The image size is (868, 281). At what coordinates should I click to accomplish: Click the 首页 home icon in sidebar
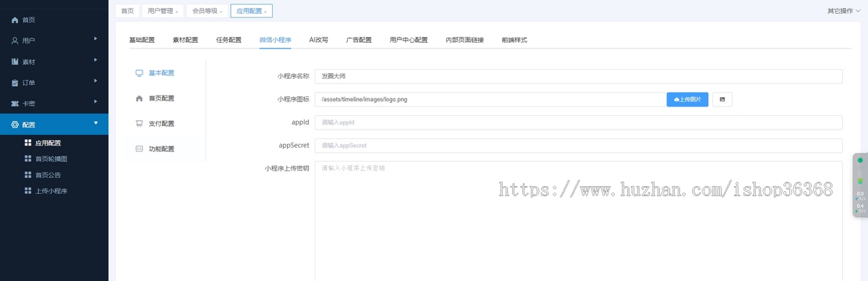14,20
